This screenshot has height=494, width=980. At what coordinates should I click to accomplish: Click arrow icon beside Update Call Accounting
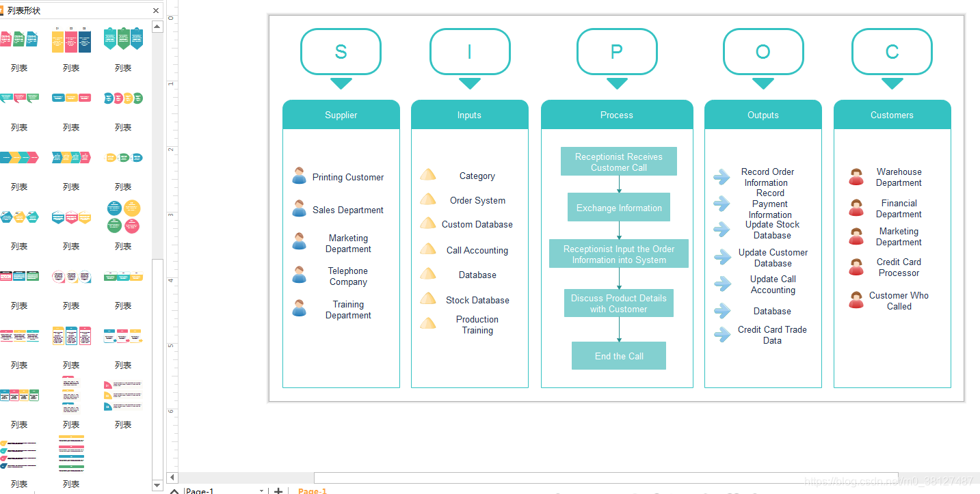tap(722, 284)
